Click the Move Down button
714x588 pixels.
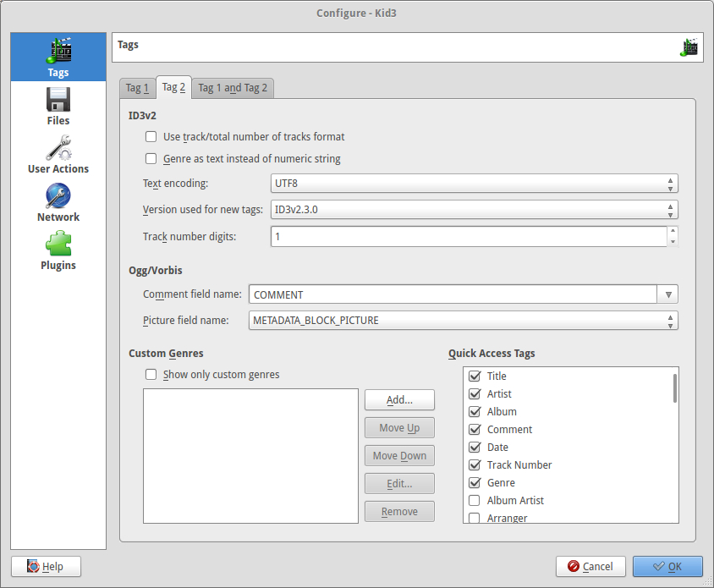pos(399,455)
